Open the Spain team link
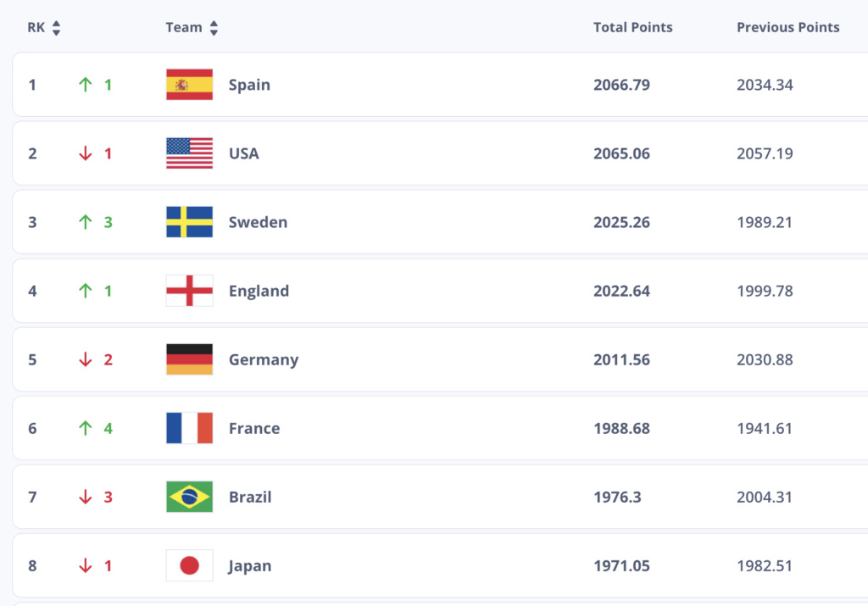The image size is (868, 606). (x=250, y=86)
